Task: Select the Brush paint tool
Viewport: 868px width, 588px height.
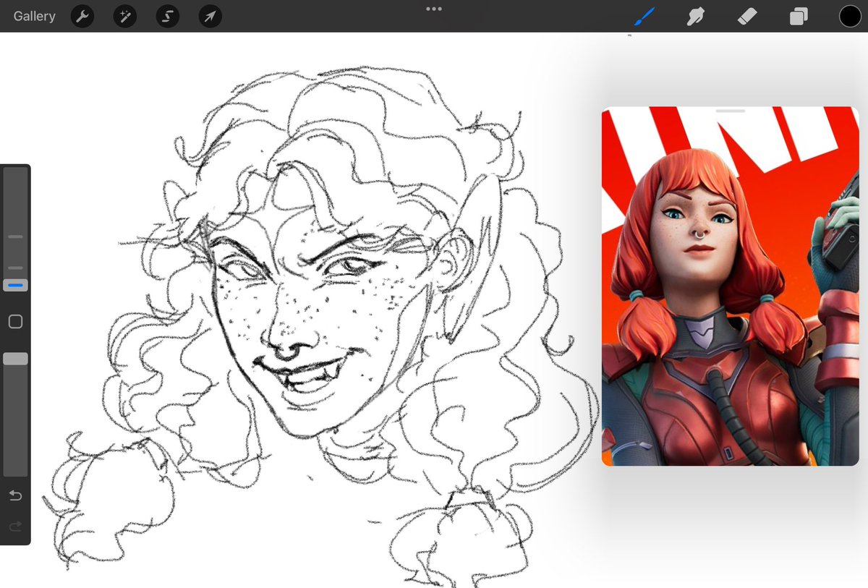Action: pyautogui.click(x=642, y=17)
